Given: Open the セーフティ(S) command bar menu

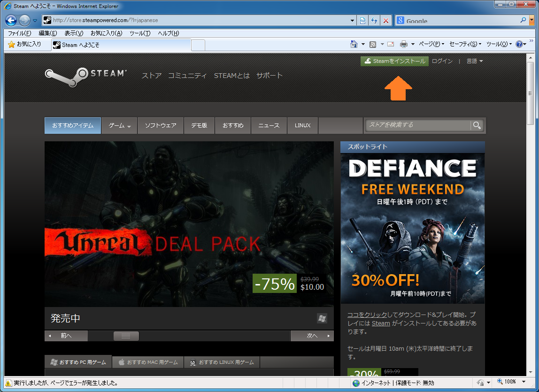Looking at the screenshot, I should [465, 44].
